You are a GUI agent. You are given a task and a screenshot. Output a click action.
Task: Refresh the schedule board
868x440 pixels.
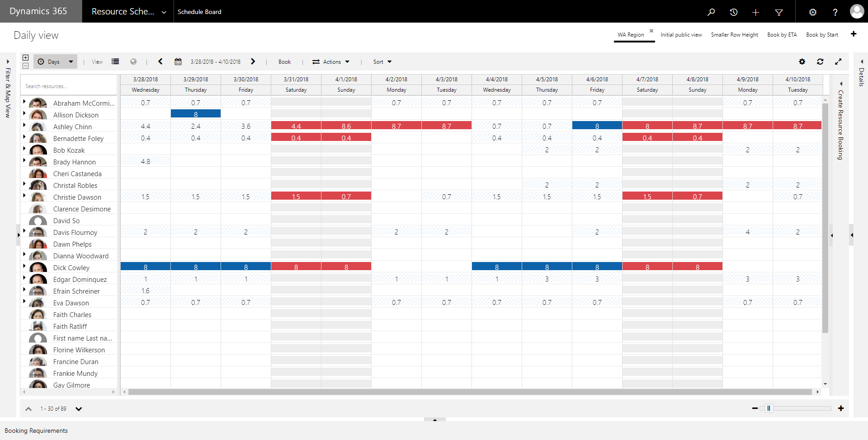tap(821, 61)
